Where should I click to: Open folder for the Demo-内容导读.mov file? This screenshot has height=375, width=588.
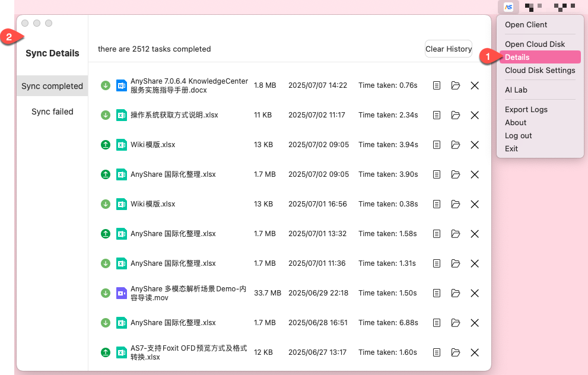tap(456, 293)
